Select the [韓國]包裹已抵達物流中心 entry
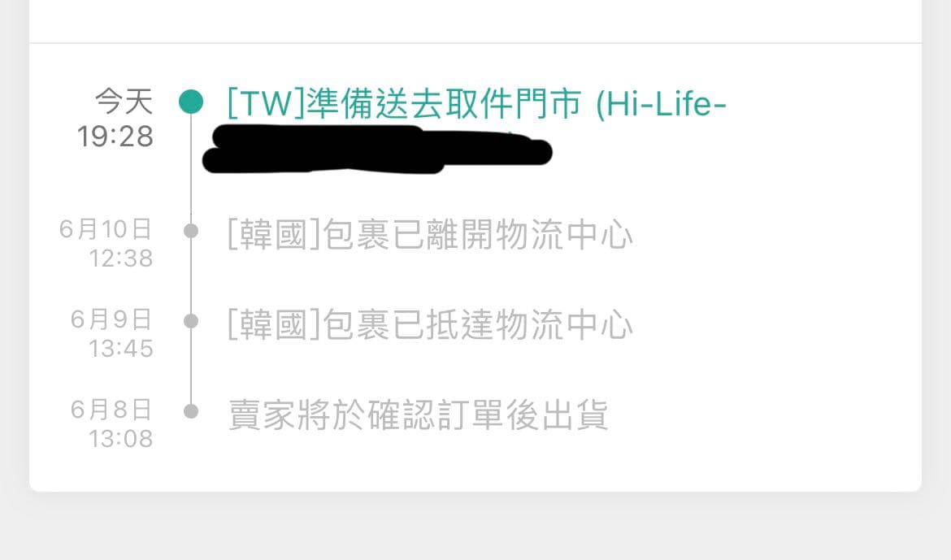This screenshot has height=560, width=951. (x=430, y=324)
